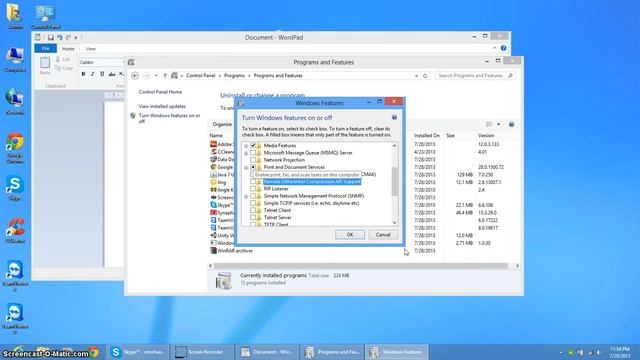
Task: Switch to Skype taskbar button
Action: (138, 352)
